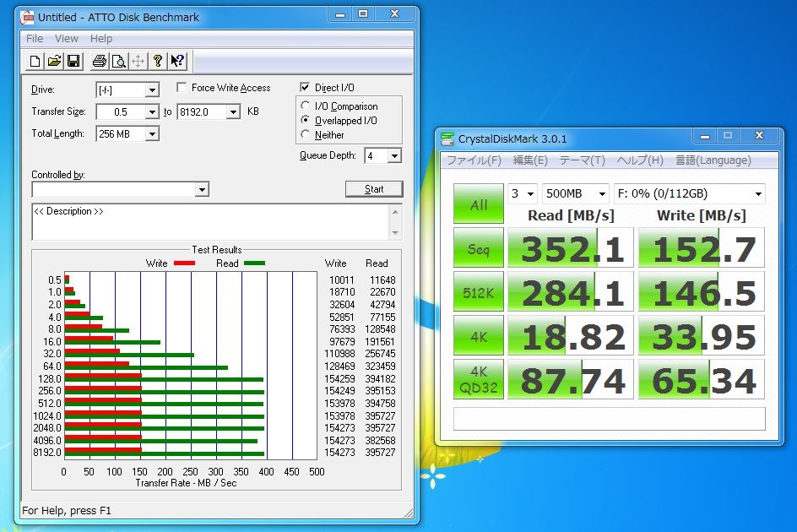Open the maximum Transfer Size 8192.0 dropdown
Screen dimensions: 797x532
coord(233,112)
